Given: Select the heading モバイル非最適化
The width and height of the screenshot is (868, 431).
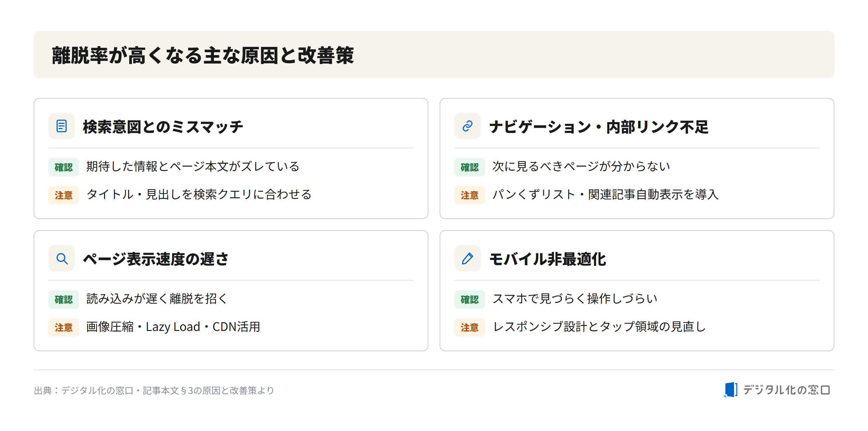Looking at the screenshot, I should pos(548,259).
